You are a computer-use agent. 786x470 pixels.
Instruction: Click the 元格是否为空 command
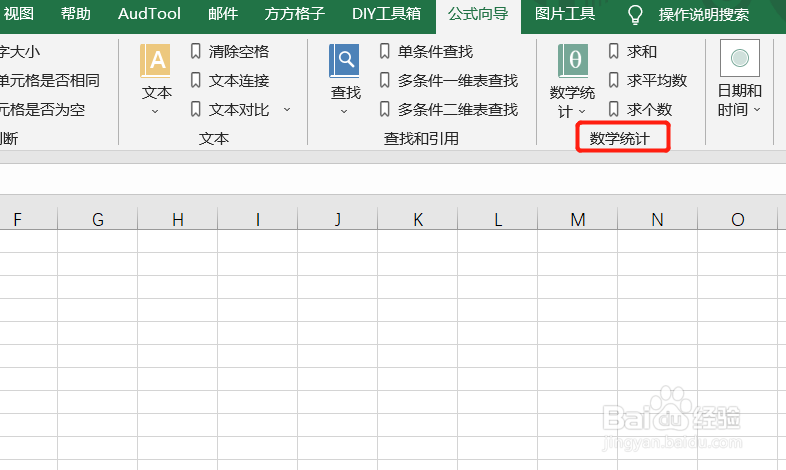coord(42,109)
